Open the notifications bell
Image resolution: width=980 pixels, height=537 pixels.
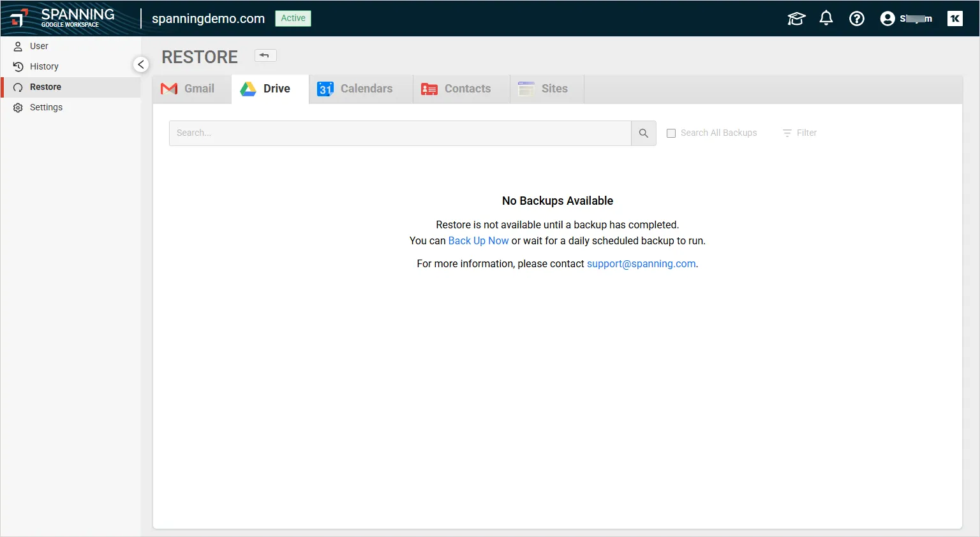(x=826, y=18)
